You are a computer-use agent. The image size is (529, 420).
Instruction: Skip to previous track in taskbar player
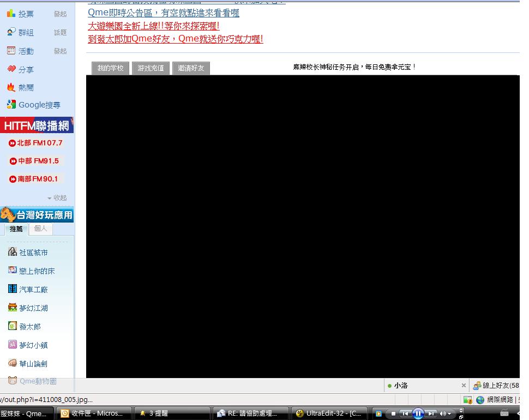[406, 413]
